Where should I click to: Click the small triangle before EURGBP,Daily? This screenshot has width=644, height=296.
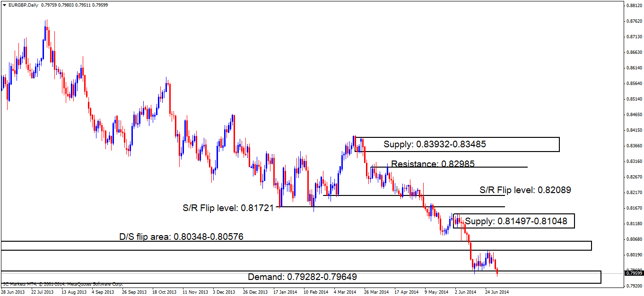click(4, 6)
